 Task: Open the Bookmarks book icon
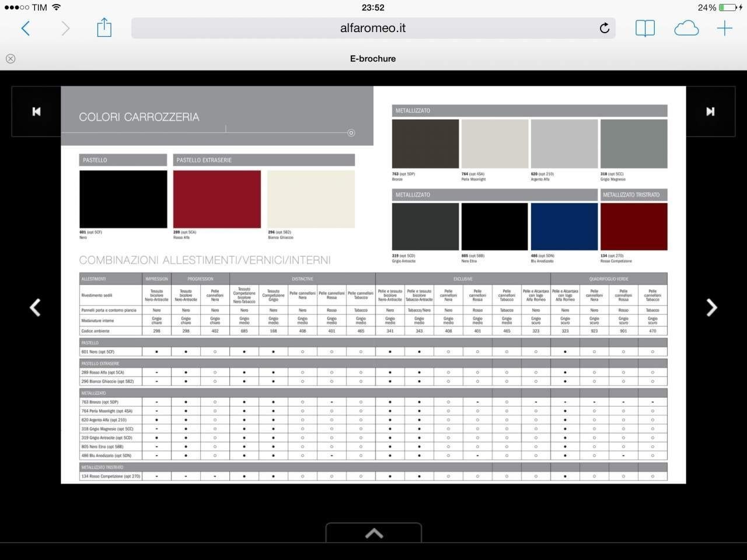coord(645,28)
